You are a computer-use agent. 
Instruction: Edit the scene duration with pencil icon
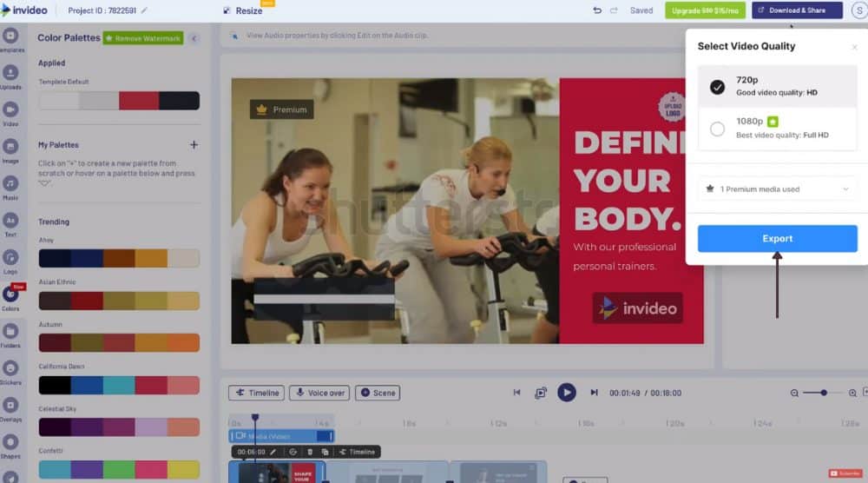point(273,452)
